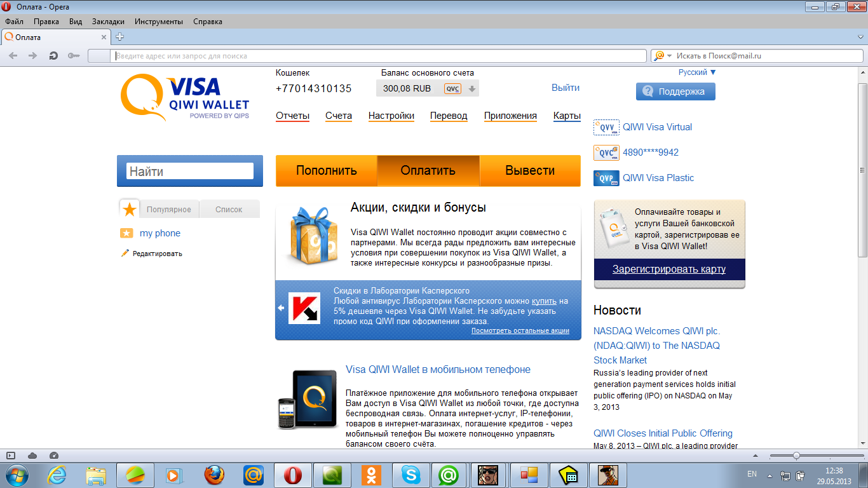Image resolution: width=868 pixels, height=488 pixels.
Task: Go back with the browser back arrow
Action: 13,56
